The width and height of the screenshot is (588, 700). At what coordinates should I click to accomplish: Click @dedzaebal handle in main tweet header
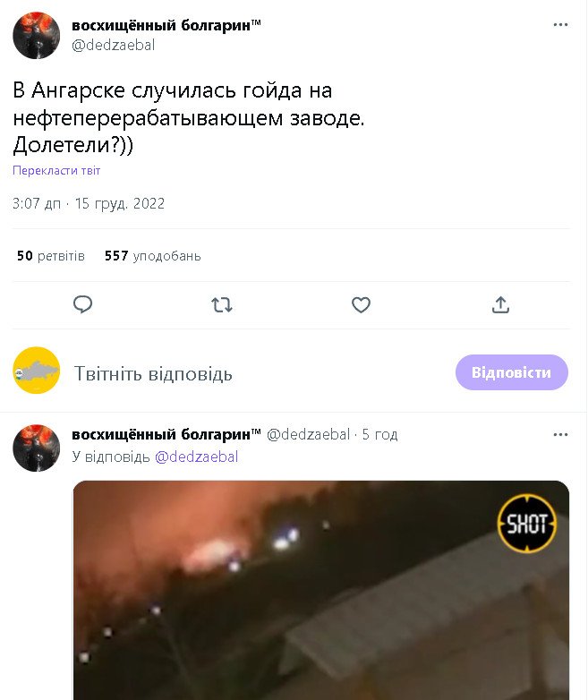(114, 45)
